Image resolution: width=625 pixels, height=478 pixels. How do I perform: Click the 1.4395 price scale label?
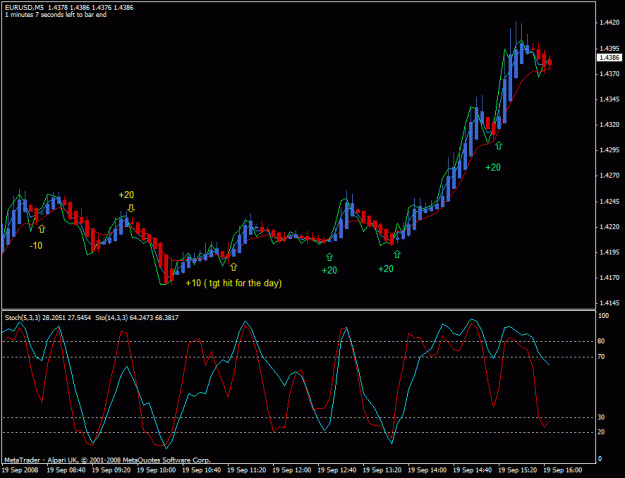pos(610,48)
